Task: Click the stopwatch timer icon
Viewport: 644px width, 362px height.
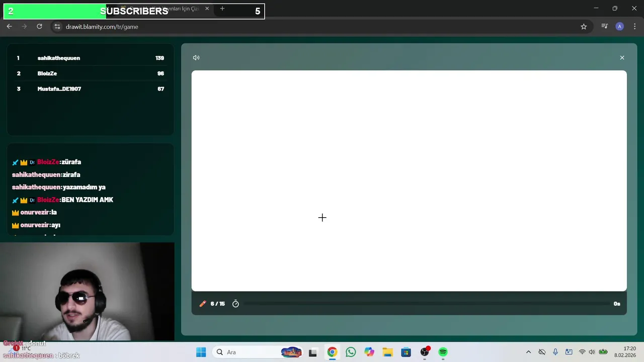Action: coord(235,304)
